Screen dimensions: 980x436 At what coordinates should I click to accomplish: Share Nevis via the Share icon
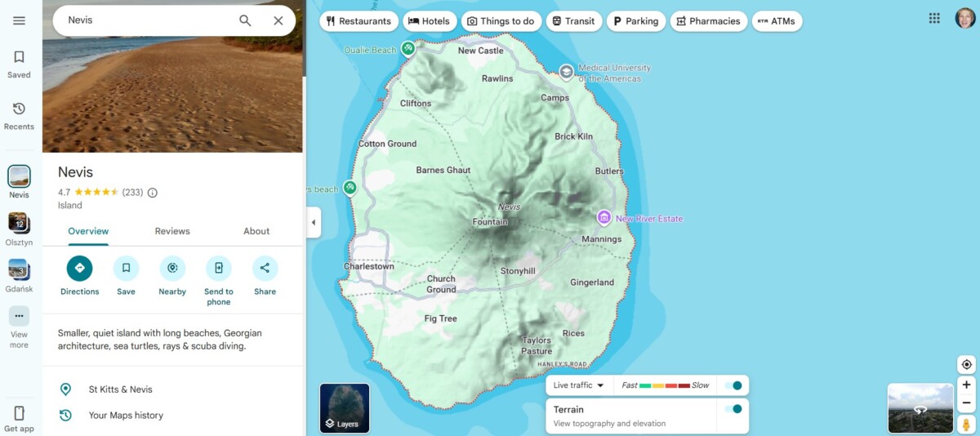coord(265,268)
